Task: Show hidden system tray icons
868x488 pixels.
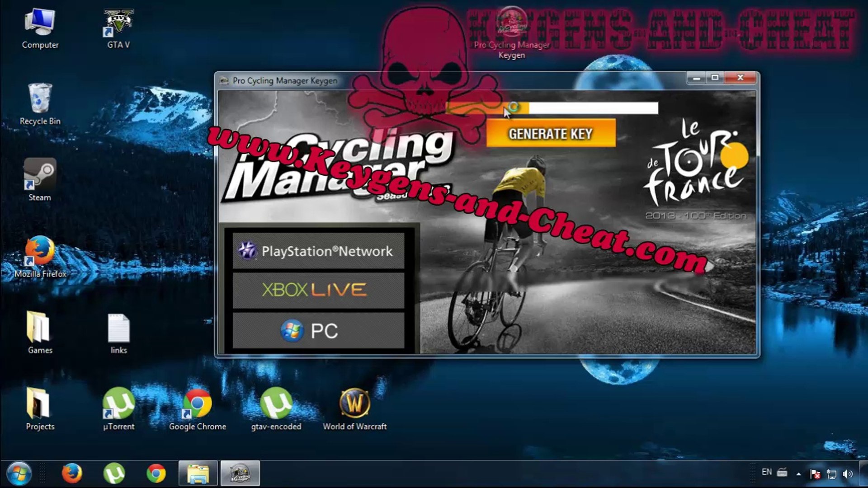Action: coord(798,474)
